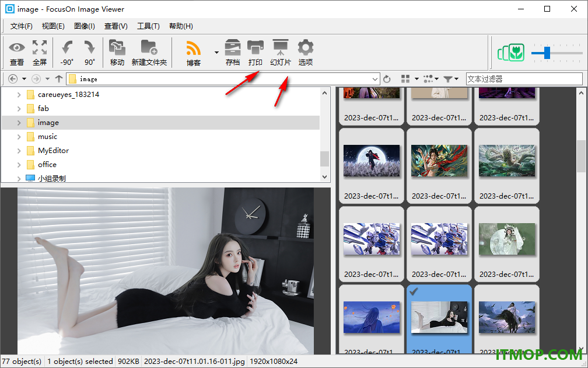
Task: Go back with the left arrow button
Action: [x=13, y=79]
